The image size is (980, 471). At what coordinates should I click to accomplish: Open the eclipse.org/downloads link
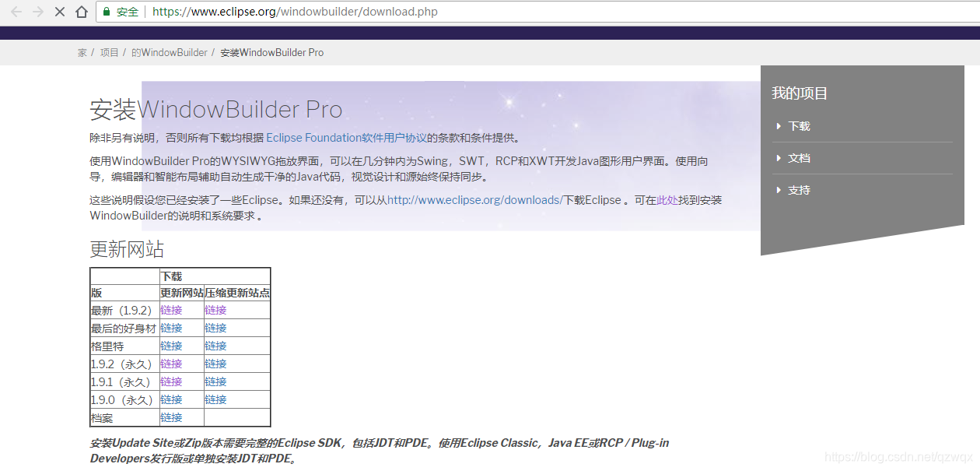[x=474, y=200]
